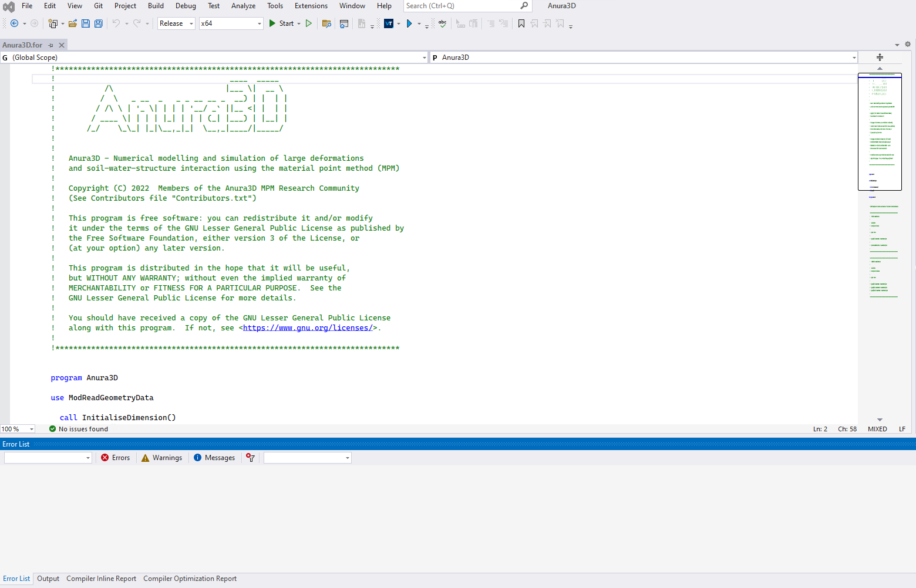The width and height of the screenshot is (916, 588).
Task: Open the Extensions menu
Action: 311,6
